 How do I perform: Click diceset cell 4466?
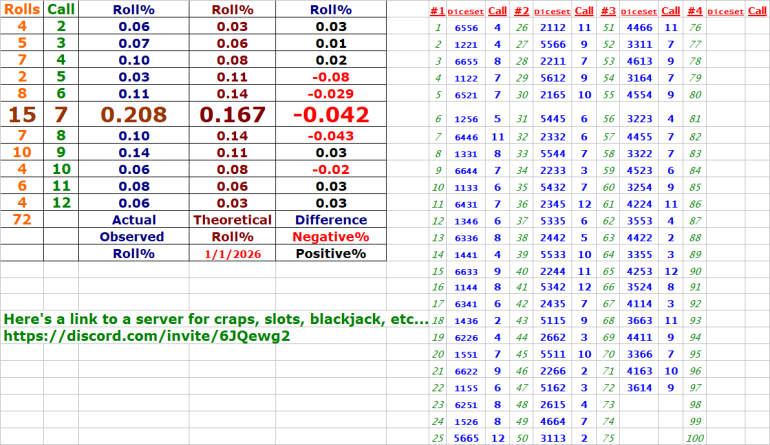(638, 28)
